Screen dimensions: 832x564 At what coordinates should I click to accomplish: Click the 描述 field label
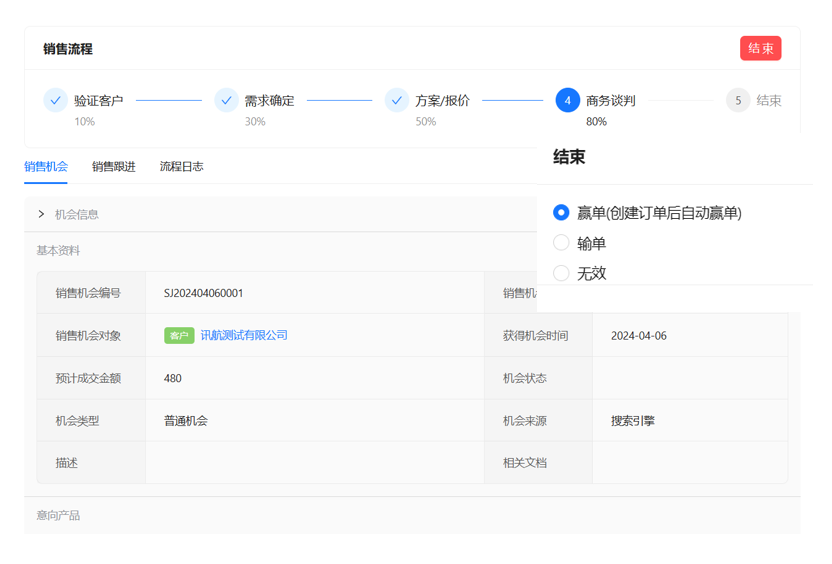coord(67,463)
